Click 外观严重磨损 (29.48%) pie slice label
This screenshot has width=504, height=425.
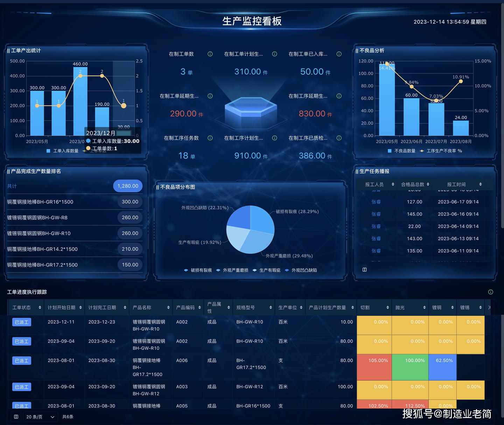coord(289,256)
